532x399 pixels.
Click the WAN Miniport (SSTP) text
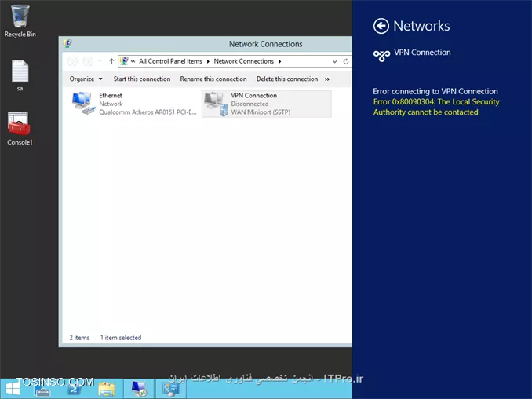point(261,112)
